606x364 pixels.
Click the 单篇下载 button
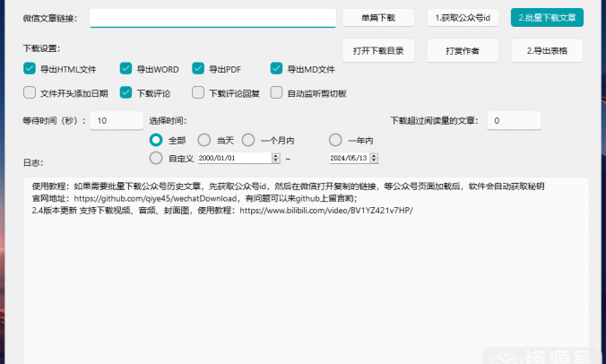378,18
